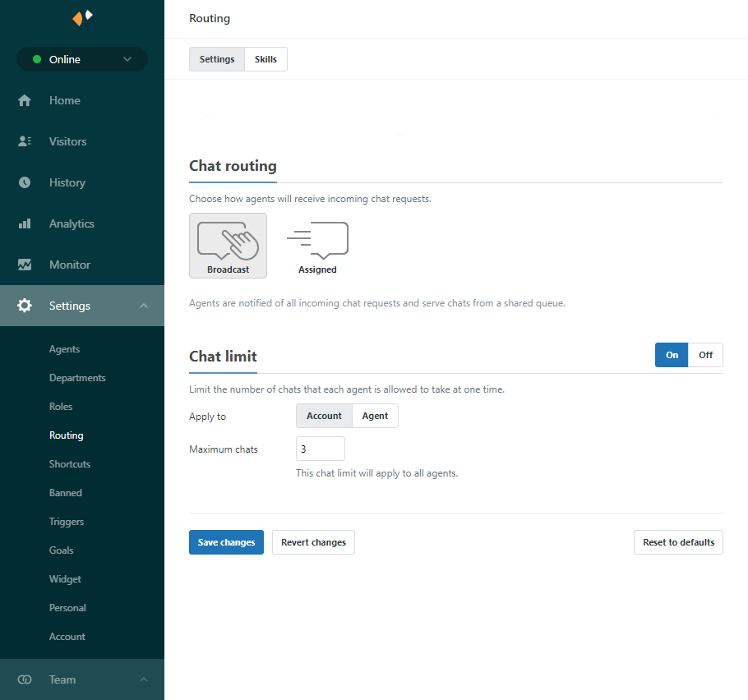
Task: Select Routing in settings submenu
Action: tap(67, 435)
